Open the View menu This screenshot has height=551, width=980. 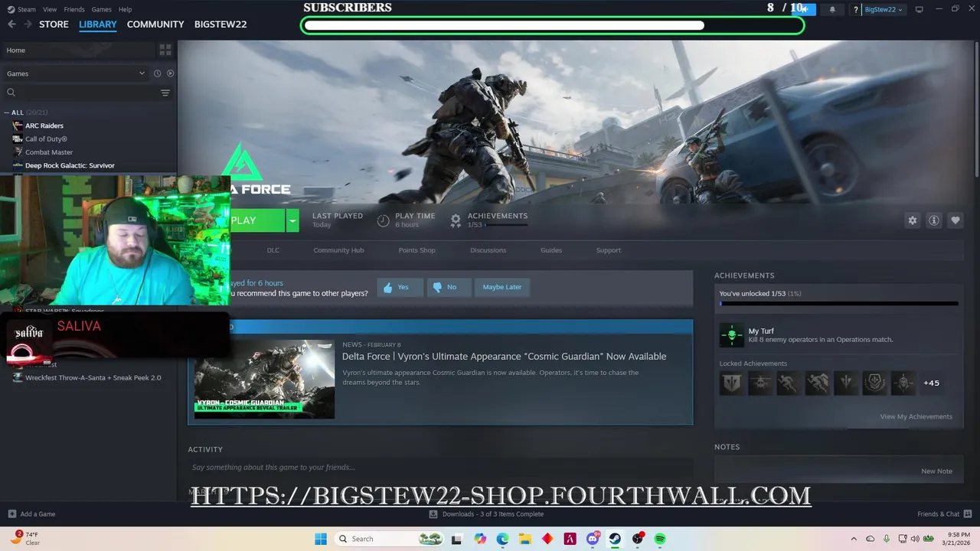click(50, 9)
